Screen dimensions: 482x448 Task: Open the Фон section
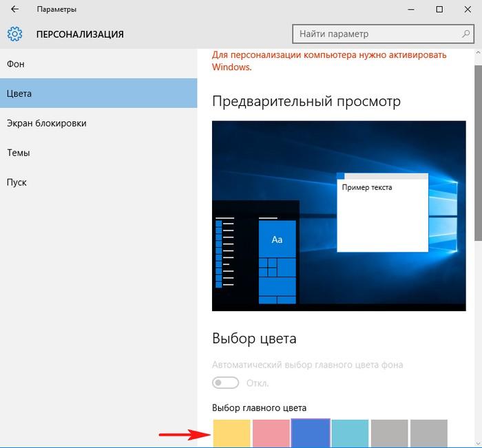(x=98, y=64)
